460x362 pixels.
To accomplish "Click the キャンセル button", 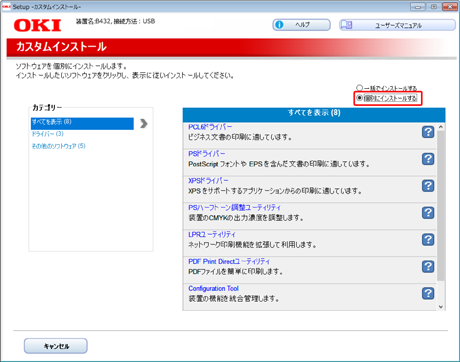I will coord(56,346).
